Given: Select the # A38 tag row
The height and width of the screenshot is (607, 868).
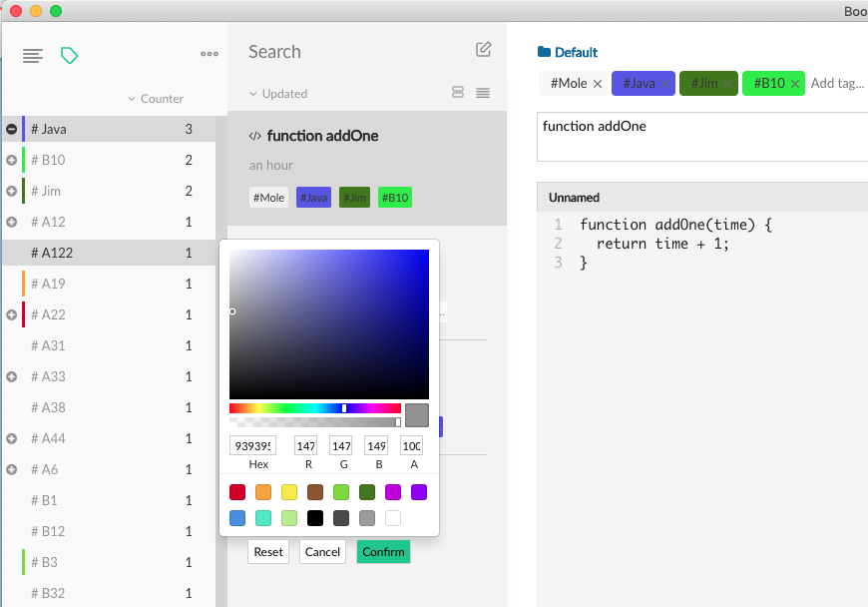Looking at the screenshot, I should [x=109, y=407].
